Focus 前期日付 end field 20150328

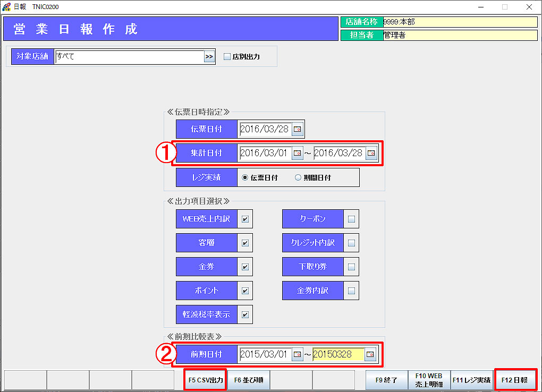tap(338, 354)
